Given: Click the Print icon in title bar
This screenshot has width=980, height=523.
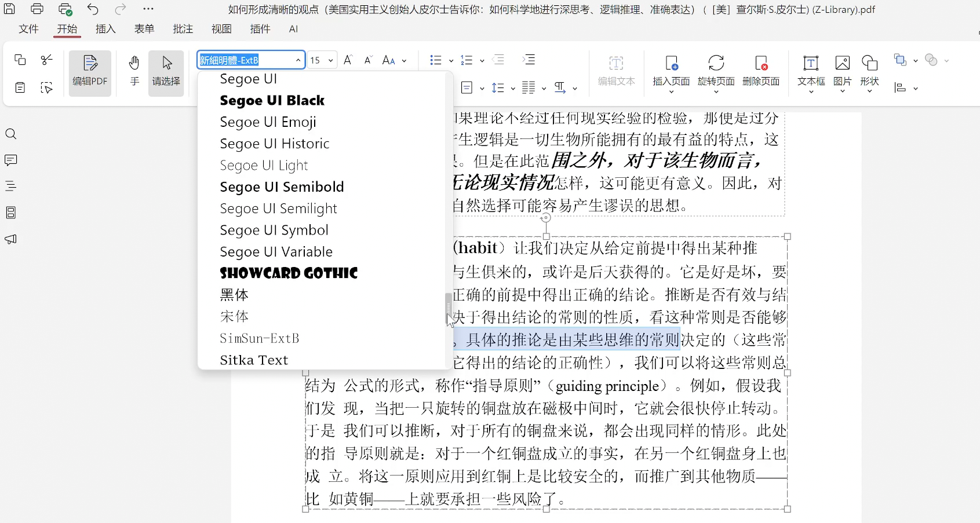Looking at the screenshot, I should tap(37, 9).
